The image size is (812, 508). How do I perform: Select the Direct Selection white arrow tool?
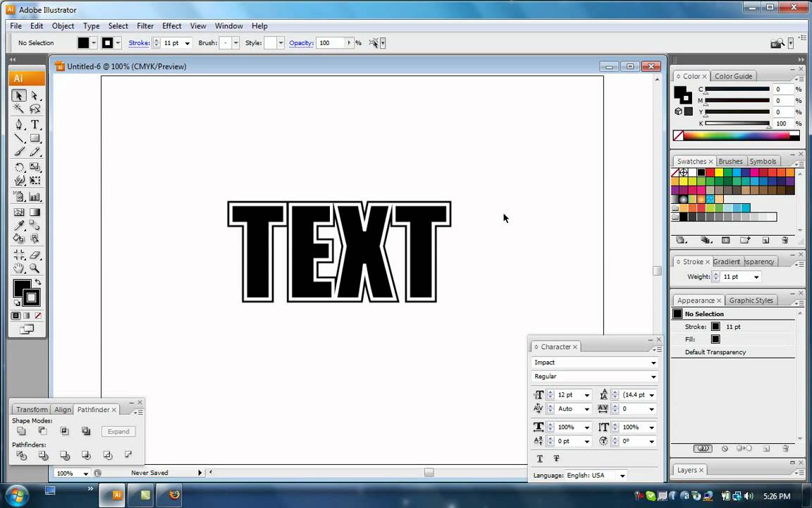pyautogui.click(x=35, y=95)
